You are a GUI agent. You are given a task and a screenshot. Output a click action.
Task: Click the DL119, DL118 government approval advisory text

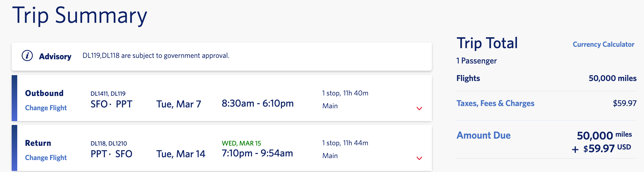tap(156, 56)
